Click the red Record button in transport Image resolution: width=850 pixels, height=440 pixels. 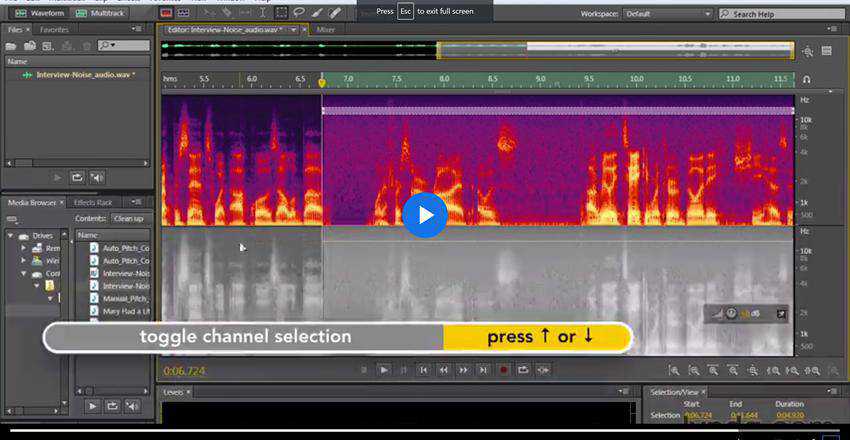[x=503, y=370]
